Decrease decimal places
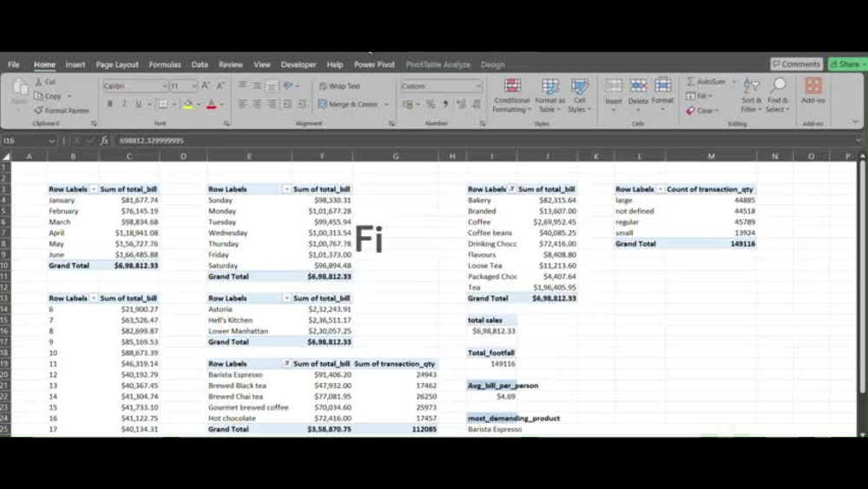Screen dimensions: 868x489 coord(476,104)
